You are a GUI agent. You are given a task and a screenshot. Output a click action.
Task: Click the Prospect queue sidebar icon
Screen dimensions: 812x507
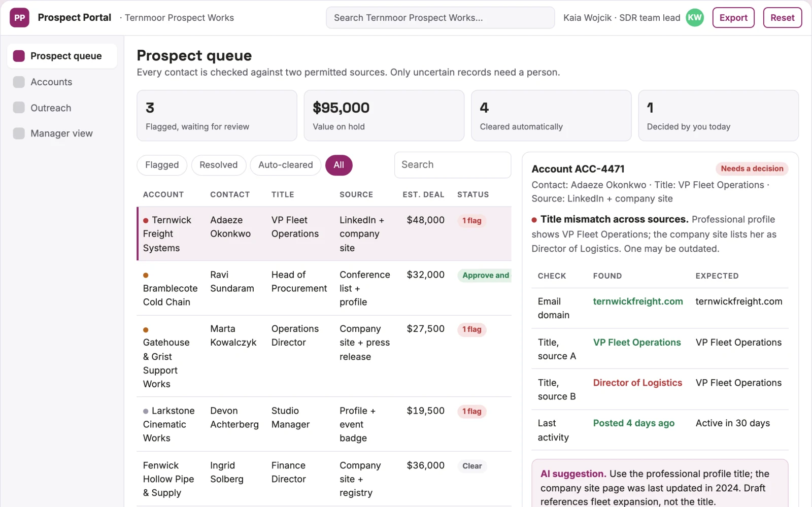tap(19, 56)
